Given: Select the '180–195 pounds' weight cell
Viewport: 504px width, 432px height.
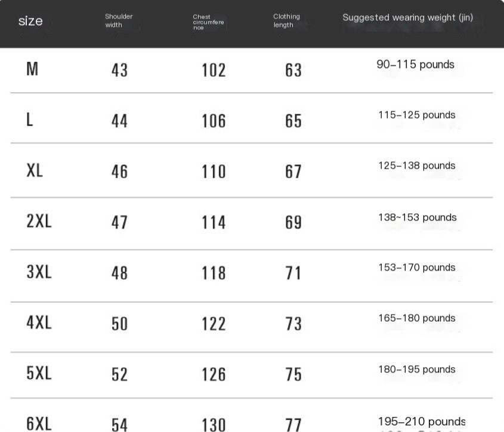Looking at the screenshot, I should [x=416, y=369].
